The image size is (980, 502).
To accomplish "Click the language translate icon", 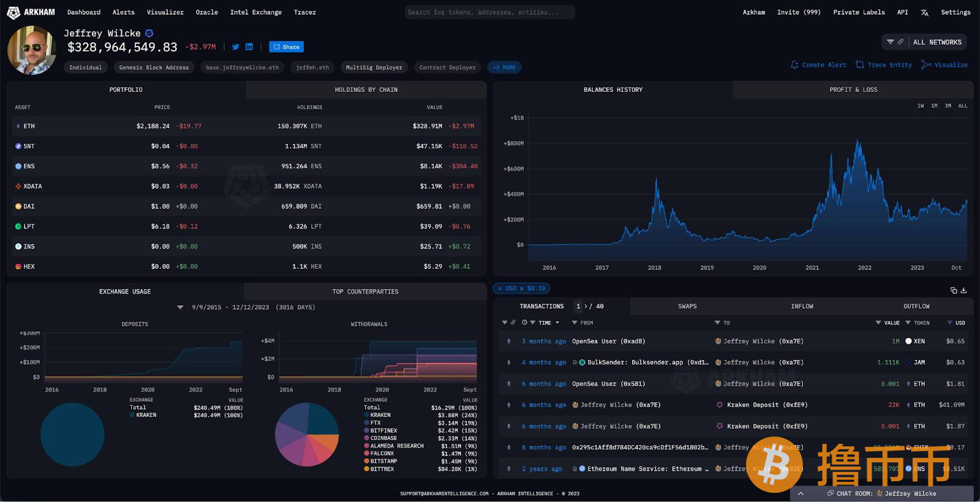I will [924, 12].
